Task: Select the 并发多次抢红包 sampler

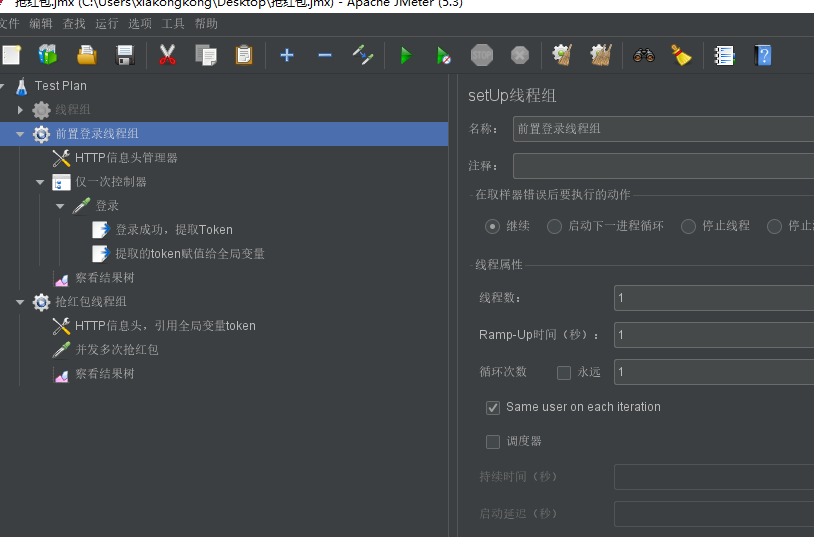Action: (117, 350)
